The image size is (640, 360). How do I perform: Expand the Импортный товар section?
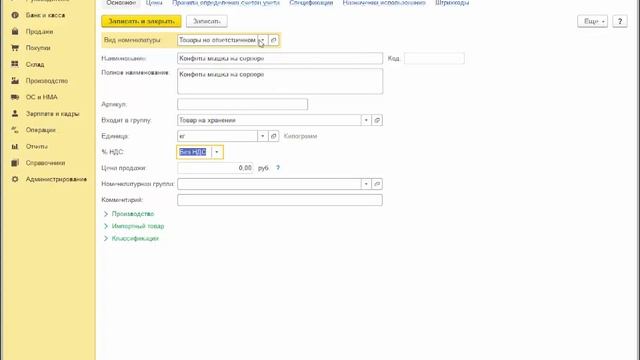(x=134, y=226)
